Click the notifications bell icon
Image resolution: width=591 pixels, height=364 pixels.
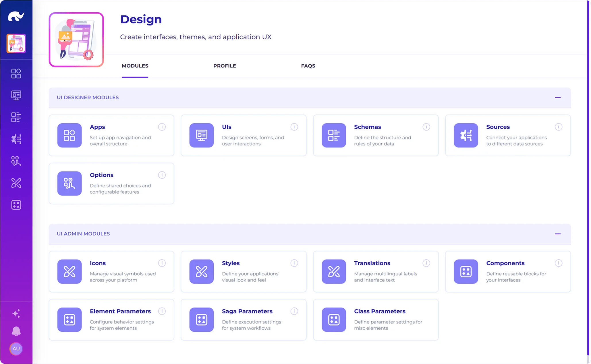(x=16, y=331)
